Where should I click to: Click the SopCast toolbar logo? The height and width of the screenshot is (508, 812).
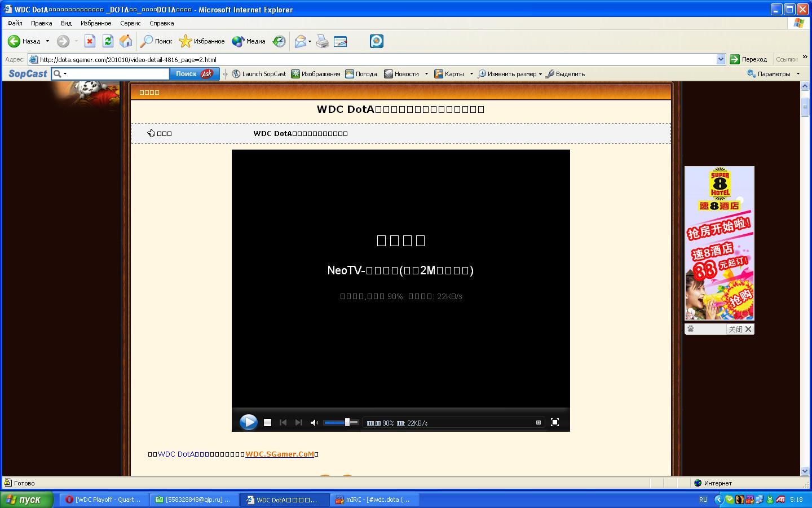pyautogui.click(x=28, y=74)
